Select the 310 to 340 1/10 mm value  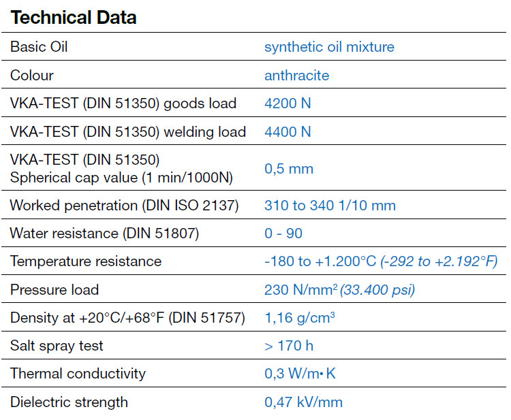click(x=330, y=205)
